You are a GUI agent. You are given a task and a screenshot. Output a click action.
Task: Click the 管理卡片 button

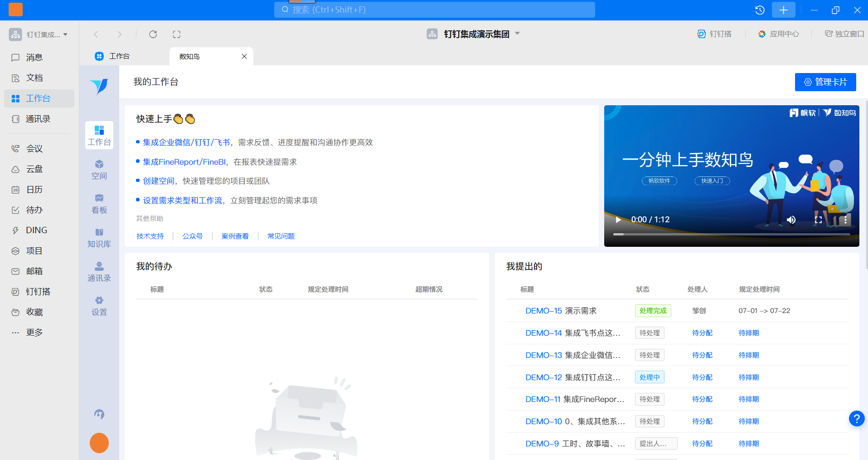click(x=825, y=82)
